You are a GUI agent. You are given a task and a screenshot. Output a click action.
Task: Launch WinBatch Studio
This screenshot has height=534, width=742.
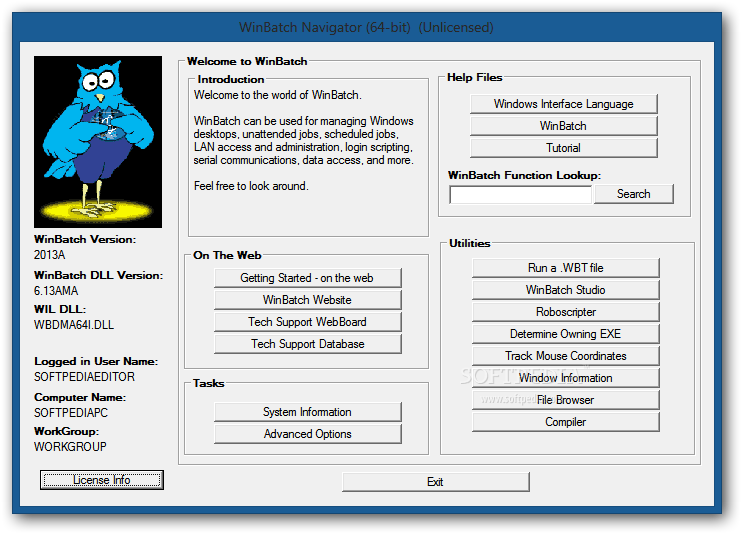(x=565, y=290)
